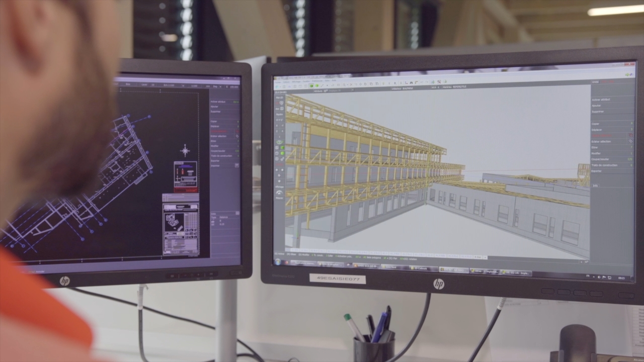Click Etirer in the right monitor panel

coord(595,147)
